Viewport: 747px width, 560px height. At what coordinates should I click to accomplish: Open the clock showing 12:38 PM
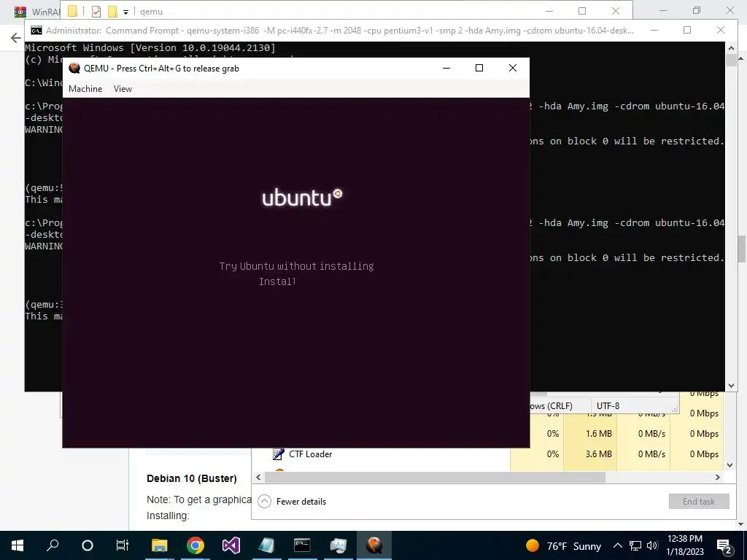[685, 545]
